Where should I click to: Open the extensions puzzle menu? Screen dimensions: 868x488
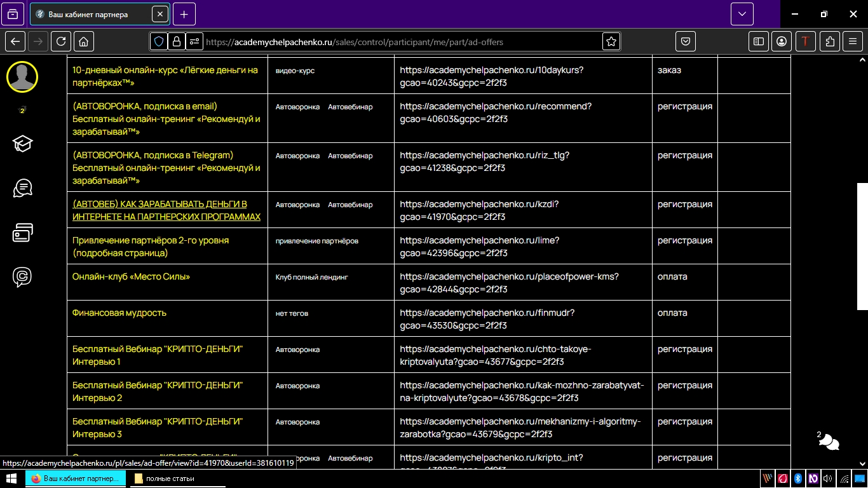[830, 41]
